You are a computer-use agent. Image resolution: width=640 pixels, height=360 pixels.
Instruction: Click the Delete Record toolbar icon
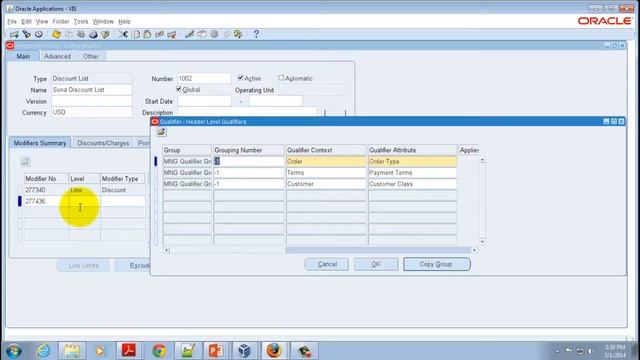[172, 34]
